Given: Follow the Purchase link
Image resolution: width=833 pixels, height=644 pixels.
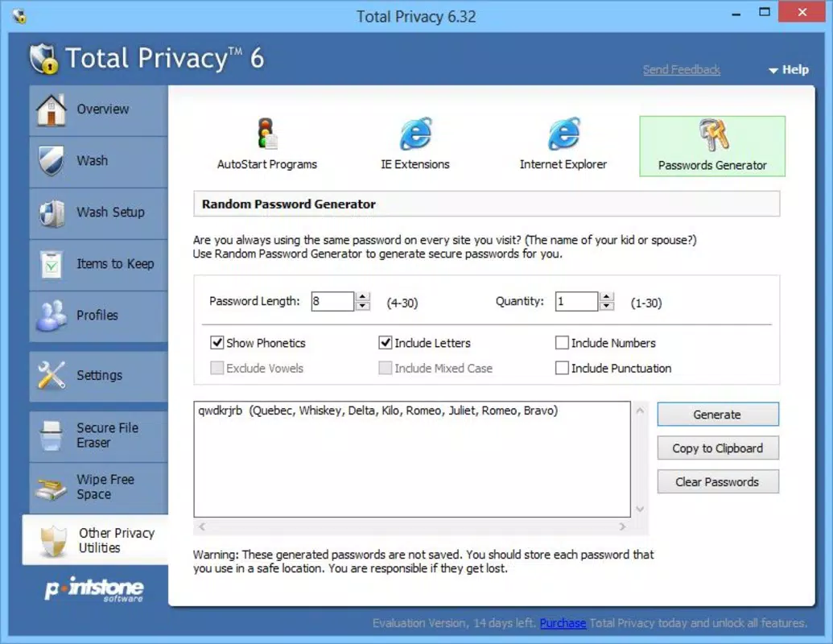Looking at the screenshot, I should [563, 623].
